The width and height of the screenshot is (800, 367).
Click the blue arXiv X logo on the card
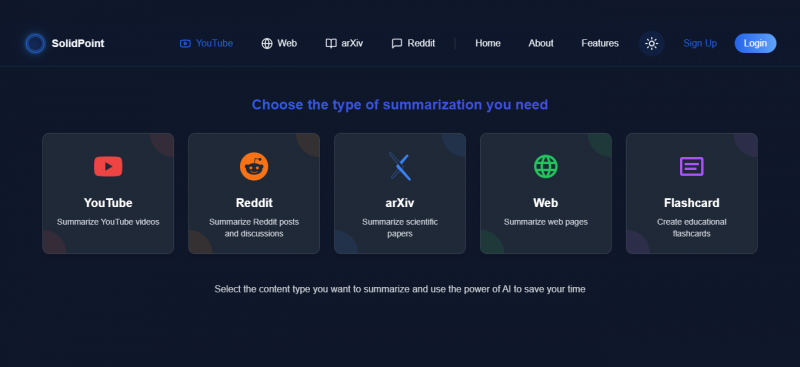(400, 166)
